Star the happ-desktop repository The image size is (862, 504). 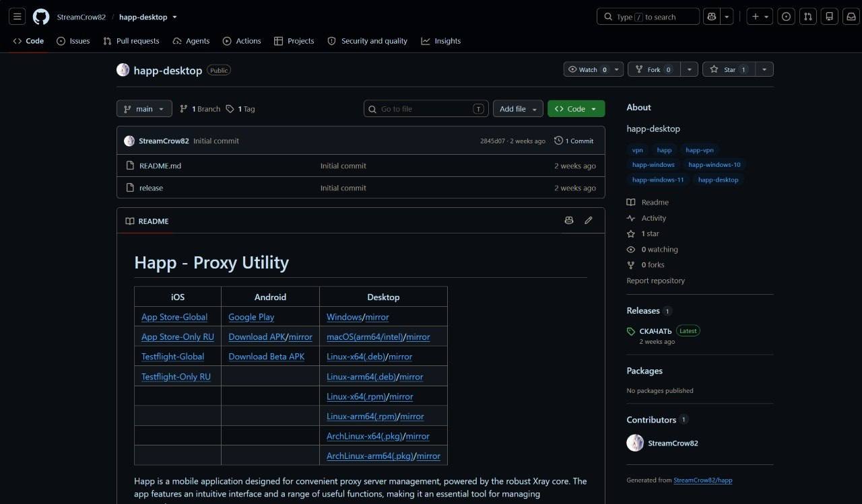[729, 69]
